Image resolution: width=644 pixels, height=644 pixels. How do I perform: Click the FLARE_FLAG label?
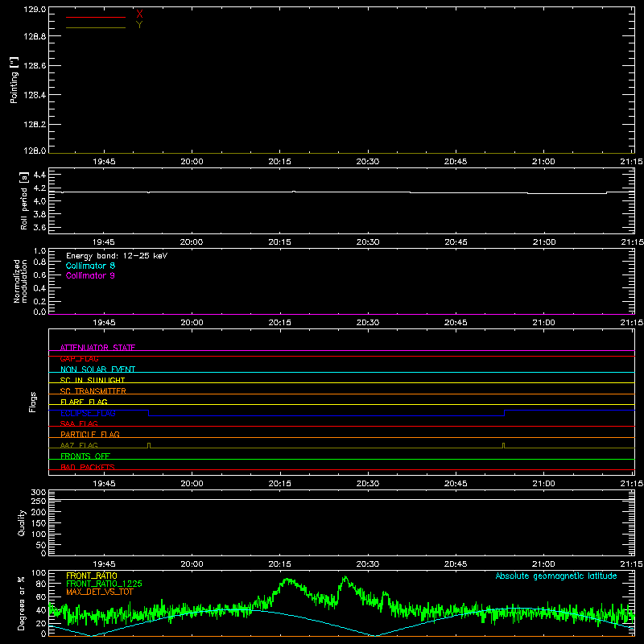[x=84, y=402]
